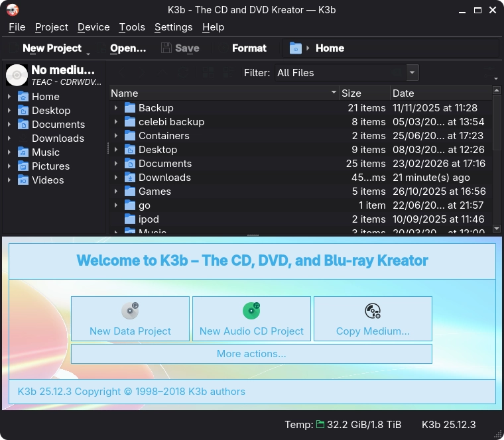The height and width of the screenshot is (440, 504).
Task: Expand the Downloads node in sidebar tree
Action: pyautogui.click(x=9, y=138)
